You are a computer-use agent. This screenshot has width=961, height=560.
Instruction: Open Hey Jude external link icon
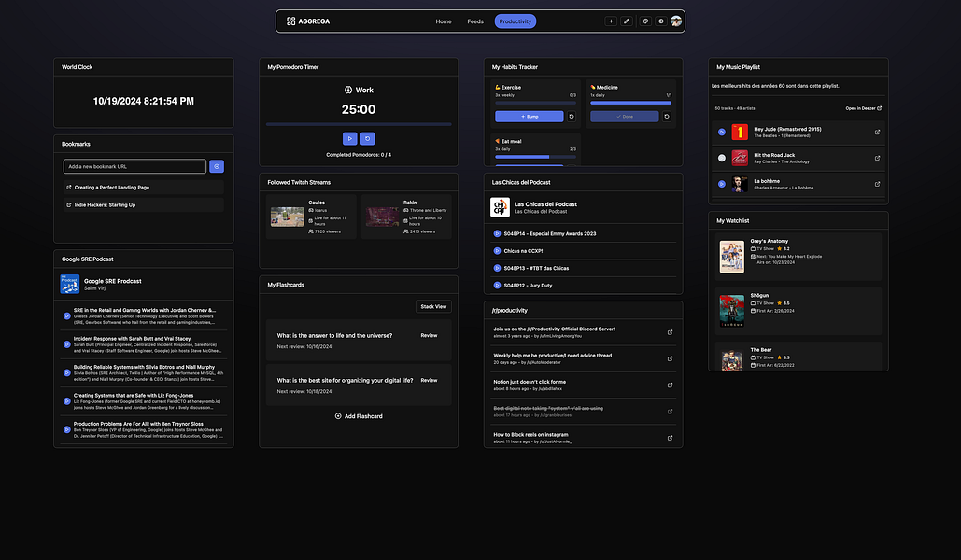pyautogui.click(x=877, y=132)
